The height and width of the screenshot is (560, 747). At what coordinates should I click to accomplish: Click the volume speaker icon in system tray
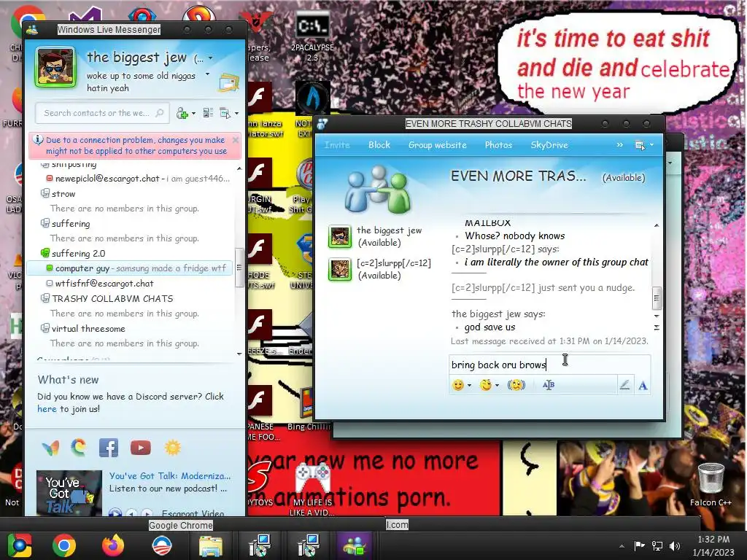(x=675, y=545)
